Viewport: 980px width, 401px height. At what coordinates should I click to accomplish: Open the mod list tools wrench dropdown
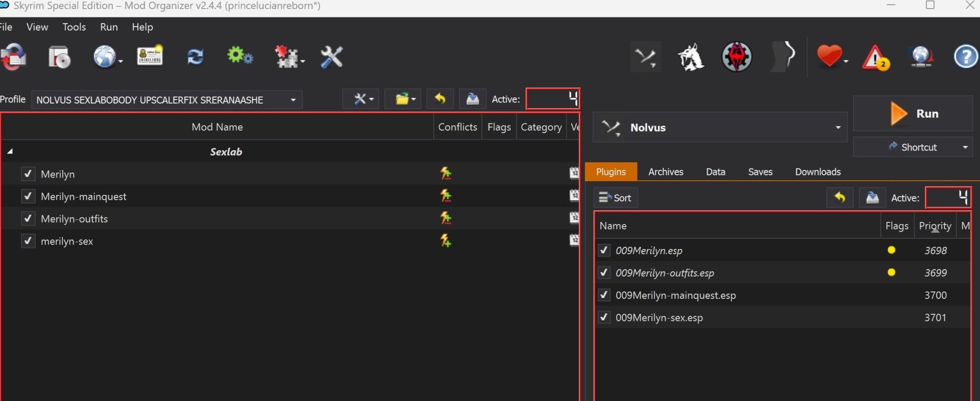(x=360, y=99)
